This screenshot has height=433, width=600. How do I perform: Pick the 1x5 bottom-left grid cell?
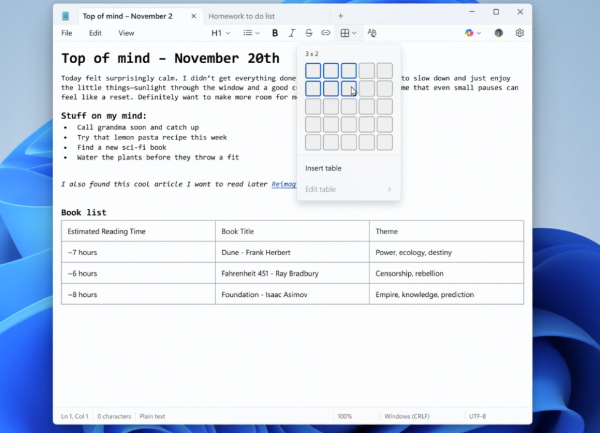313,142
